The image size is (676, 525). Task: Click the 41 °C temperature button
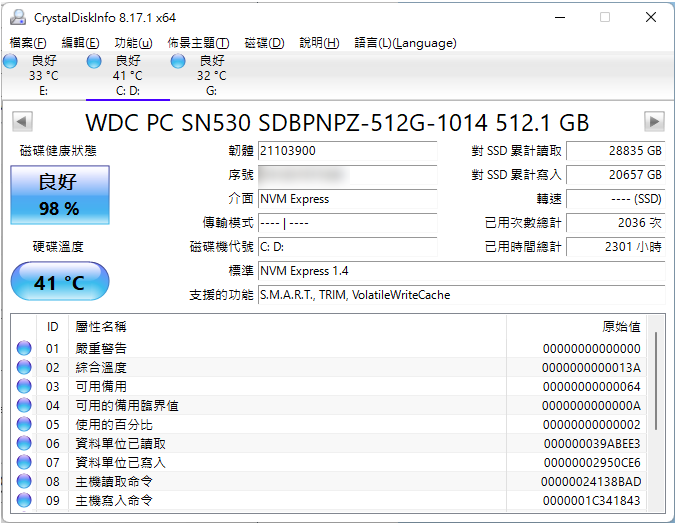pos(60,281)
